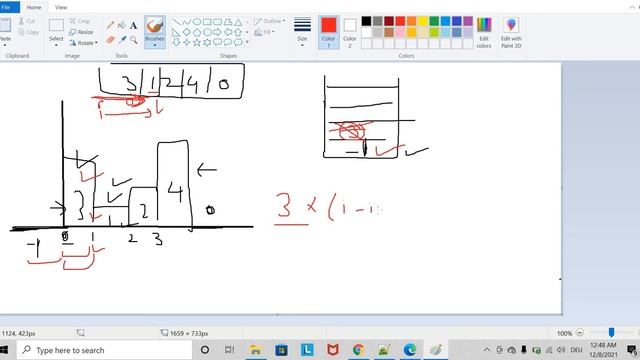Select the Magnifier tool
The width and height of the screenshot is (640, 360).
click(133, 40)
